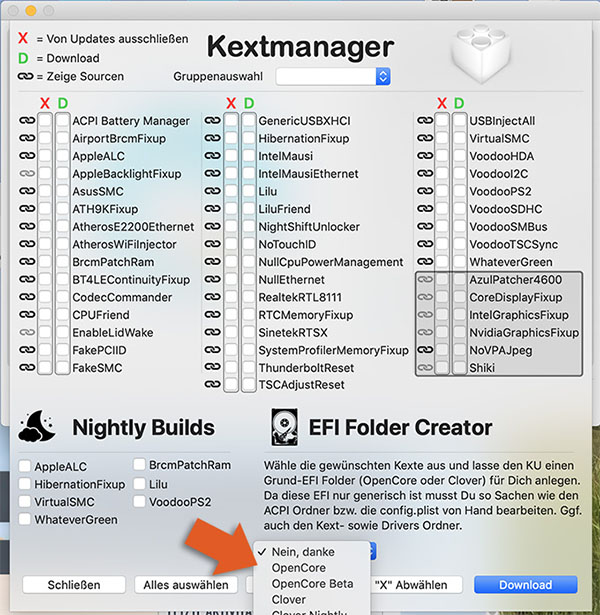Viewport: 600px width, 615px height.
Task: Click the BT4LEContinuityFixup kext name
Action: 131,280
